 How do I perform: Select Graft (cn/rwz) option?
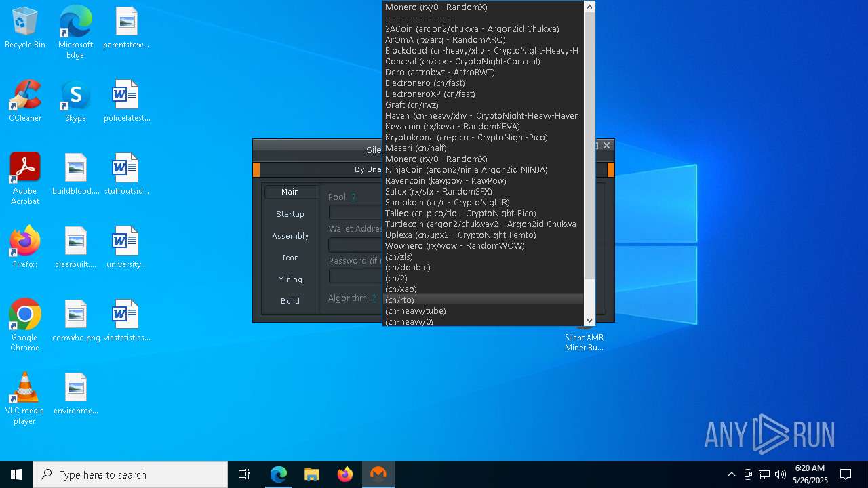point(483,104)
